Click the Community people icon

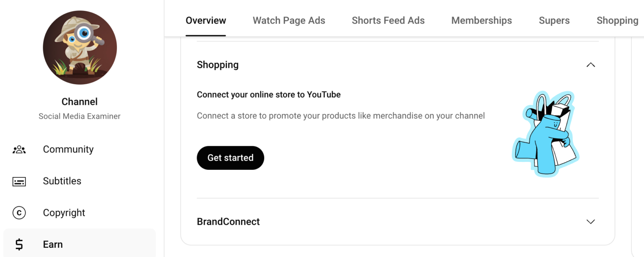(19, 150)
